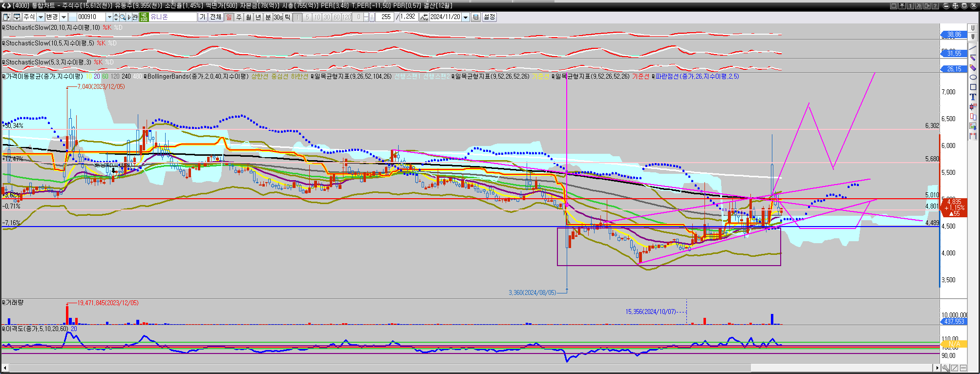Click the U button above drawing toolbar

click(x=973, y=28)
